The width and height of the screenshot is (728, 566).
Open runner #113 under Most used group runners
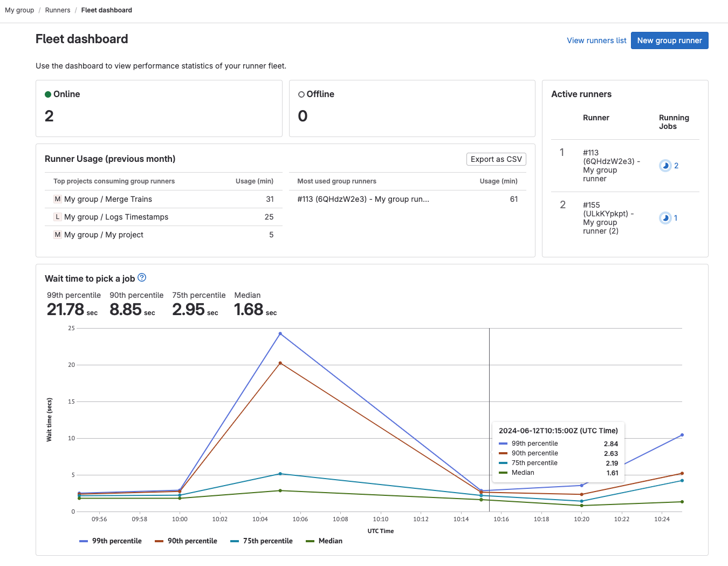click(362, 199)
